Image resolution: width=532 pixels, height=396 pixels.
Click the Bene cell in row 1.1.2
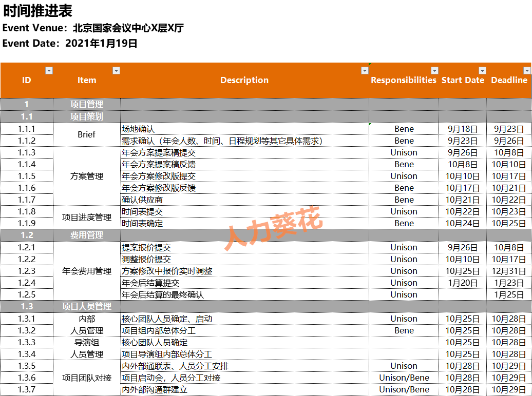404,141
